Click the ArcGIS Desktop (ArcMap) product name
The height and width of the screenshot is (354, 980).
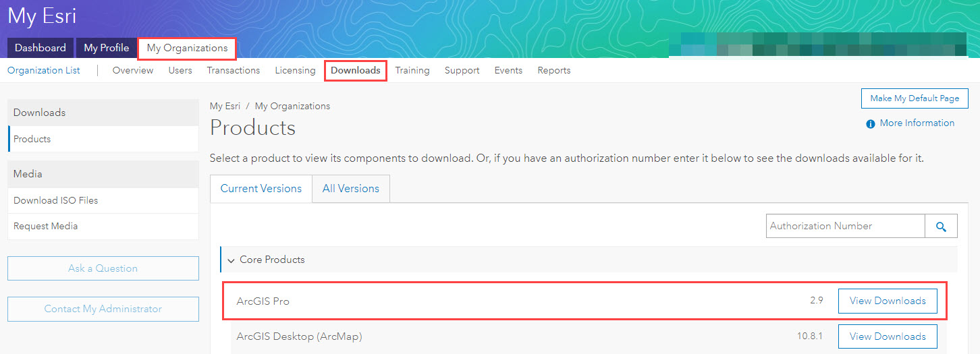pyautogui.click(x=300, y=336)
